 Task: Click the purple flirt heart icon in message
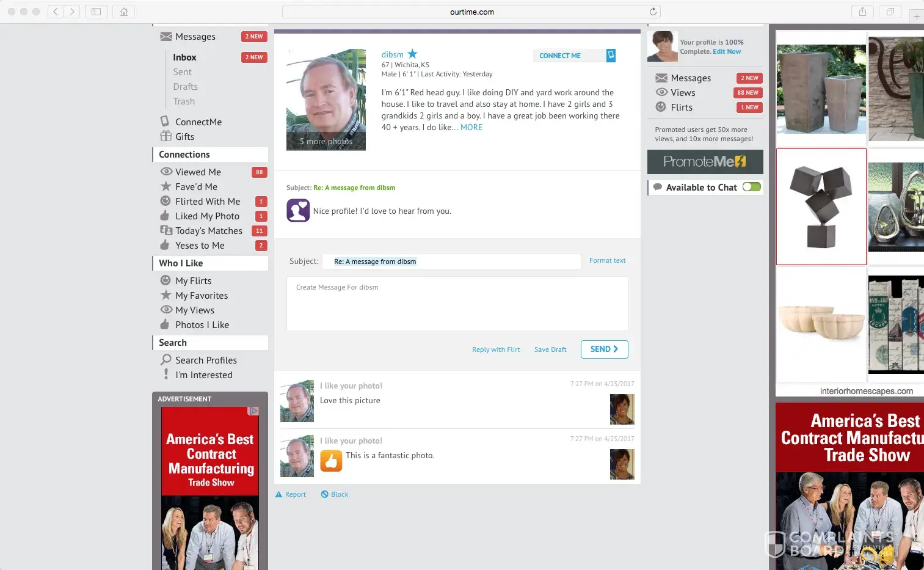coord(298,211)
